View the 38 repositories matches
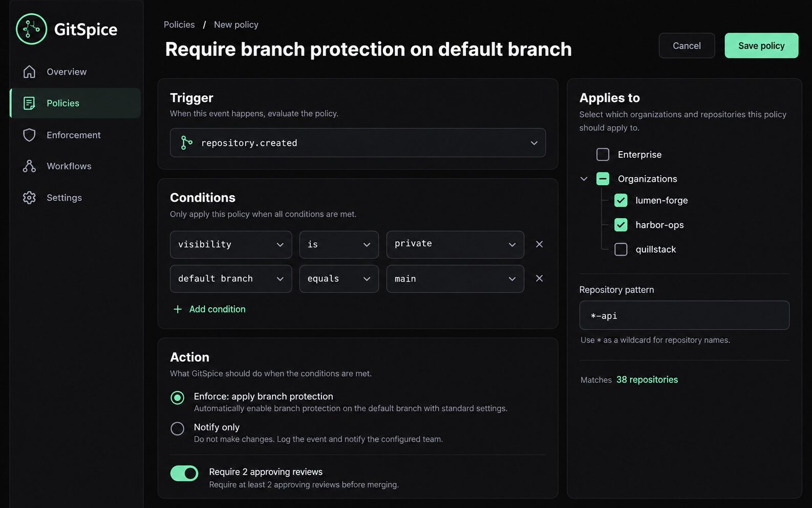 [647, 379]
